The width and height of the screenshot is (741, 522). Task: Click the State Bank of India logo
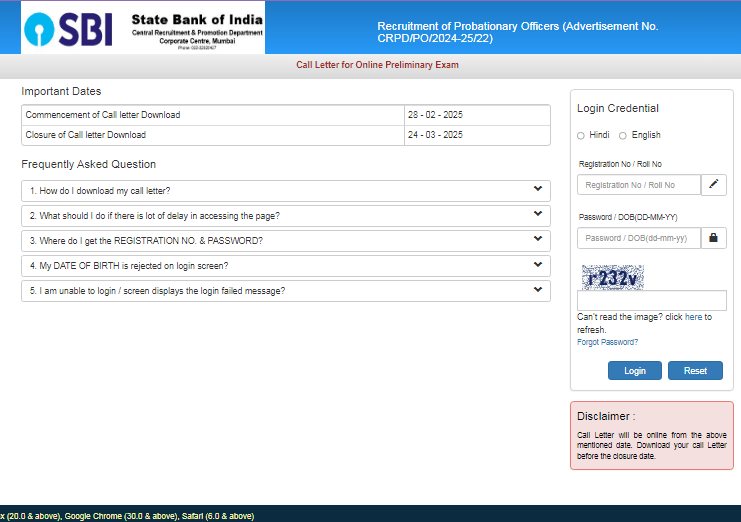point(143,27)
